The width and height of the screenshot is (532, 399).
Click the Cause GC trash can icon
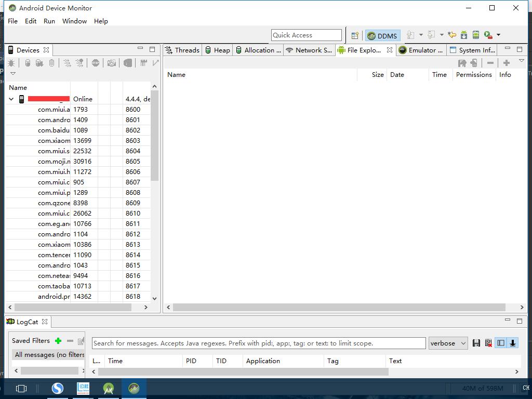[x=51, y=63]
